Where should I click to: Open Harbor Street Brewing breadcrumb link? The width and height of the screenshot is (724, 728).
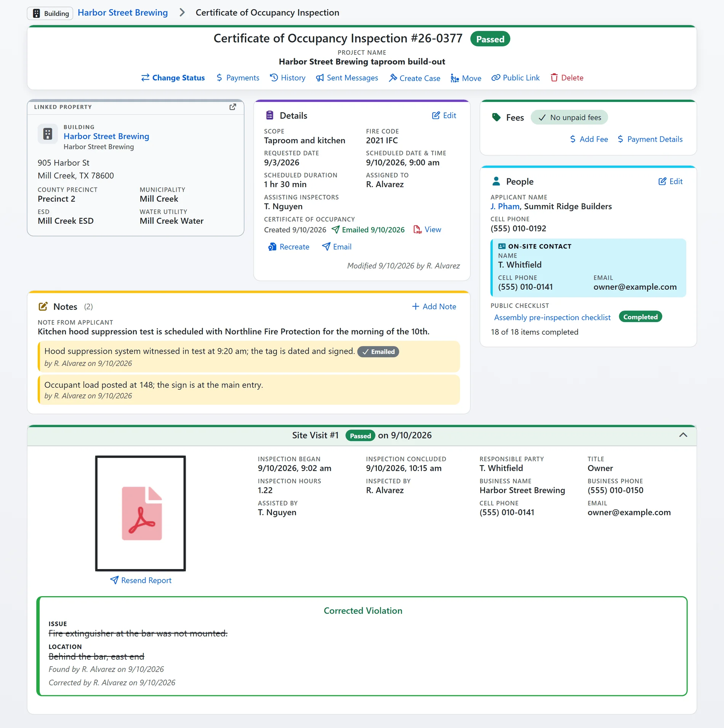[123, 13]
